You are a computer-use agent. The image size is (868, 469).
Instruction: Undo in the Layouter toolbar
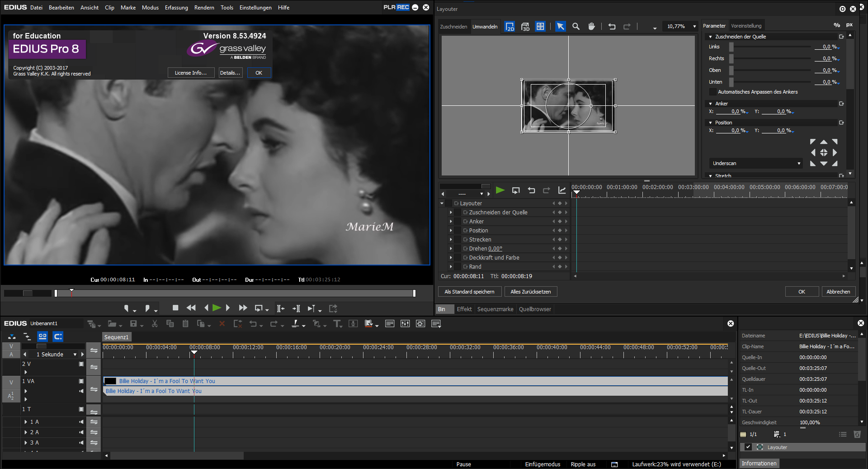tap(612, 27)
